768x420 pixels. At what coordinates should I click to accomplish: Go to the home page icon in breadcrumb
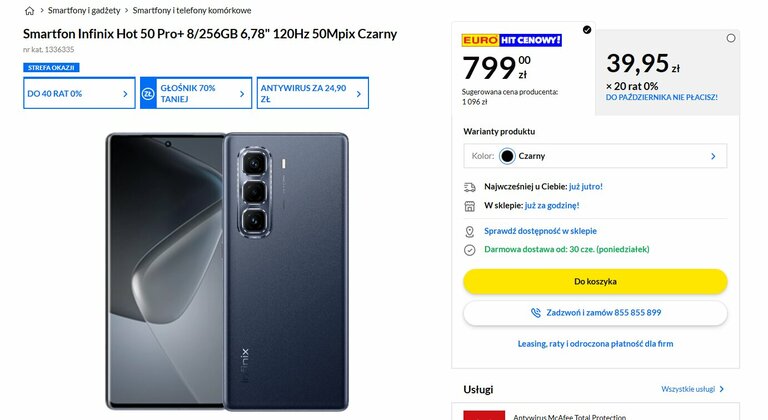pyautogui.click(x=29, y=10)
